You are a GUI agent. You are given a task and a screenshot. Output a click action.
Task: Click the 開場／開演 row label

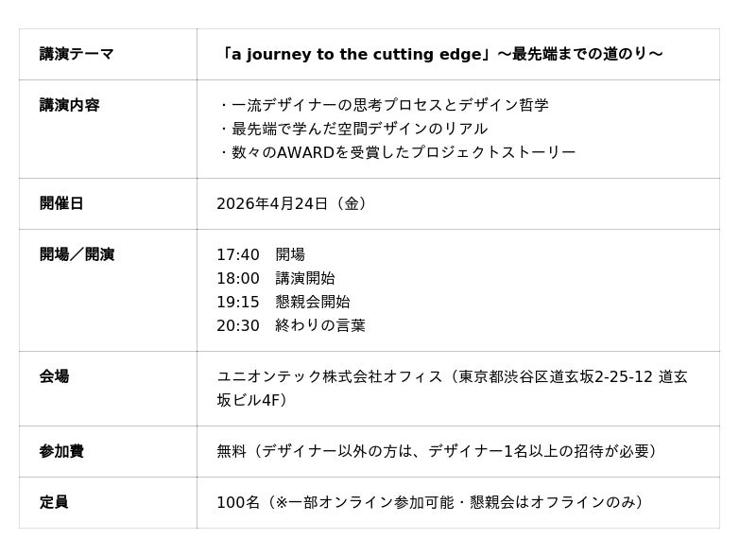click(x=77, y=254)
